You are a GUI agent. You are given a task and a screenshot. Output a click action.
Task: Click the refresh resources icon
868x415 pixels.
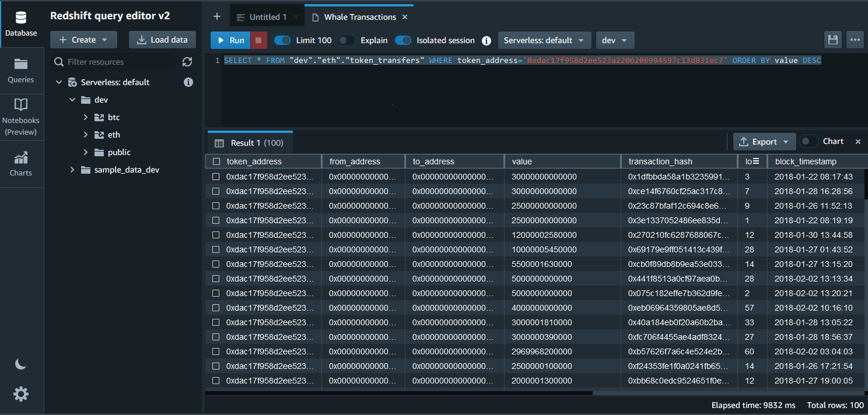187,62
